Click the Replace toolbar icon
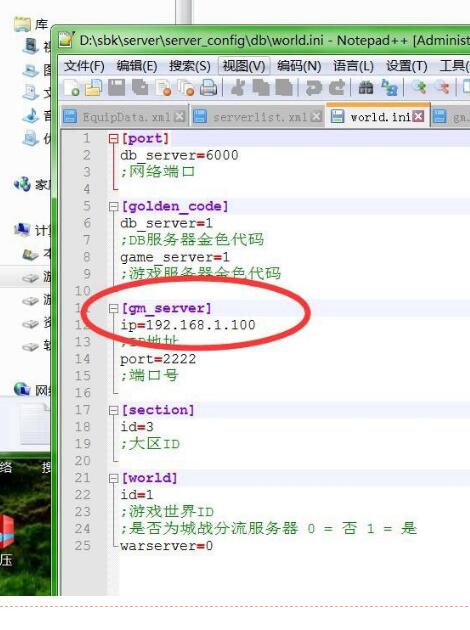The image size is (470, 630). tap(389, 88)
